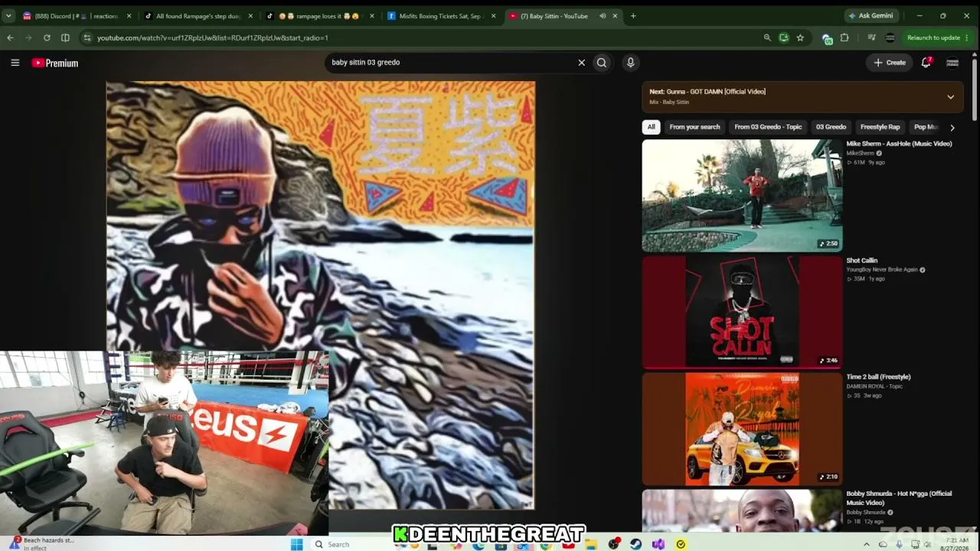Open the YouTube guide hamburger menu
Viewport: 980px width, 551px height.
point(15,63)
